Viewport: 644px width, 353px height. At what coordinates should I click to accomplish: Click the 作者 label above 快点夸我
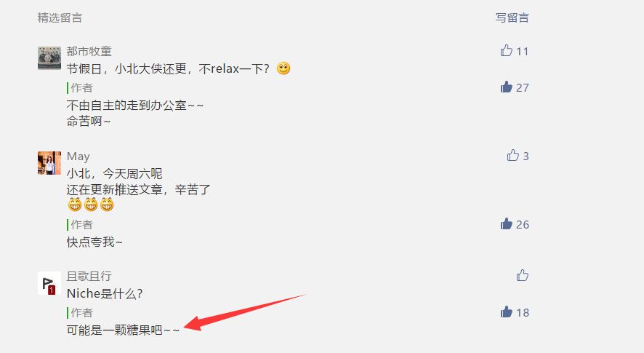81,224
